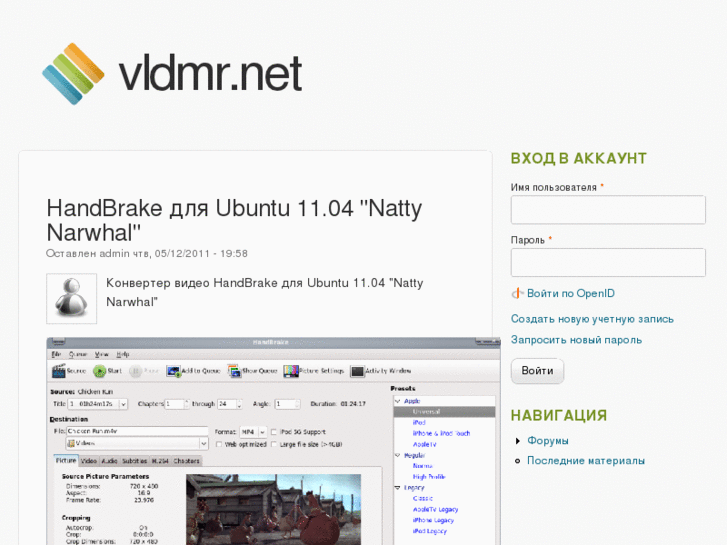Click the OpenID icon next to login link
This screenshot has width=727, height=545.
tap(517, 293)
